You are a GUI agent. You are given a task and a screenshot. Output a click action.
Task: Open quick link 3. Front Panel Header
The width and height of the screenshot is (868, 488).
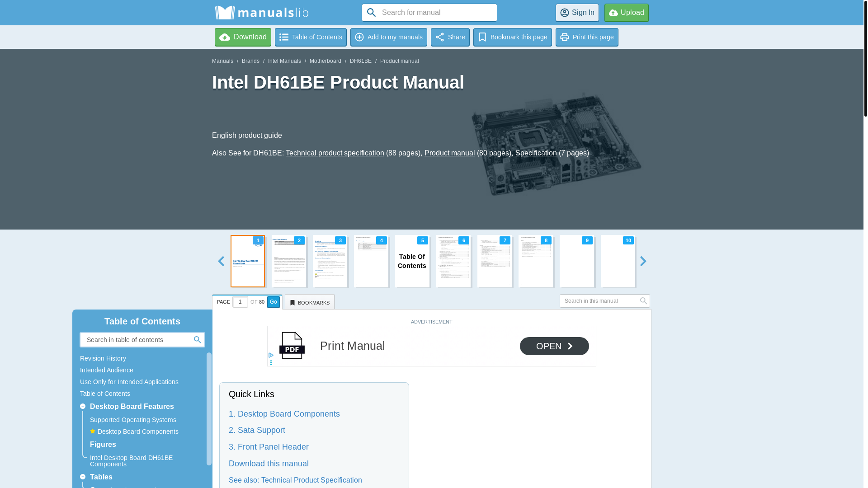[269, 447]
